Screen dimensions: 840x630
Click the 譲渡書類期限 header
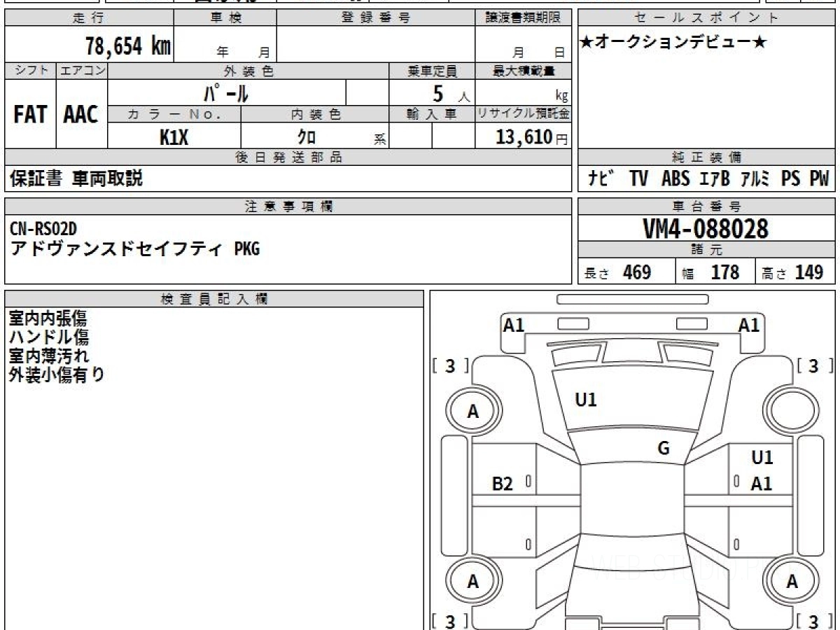[523, 18]
